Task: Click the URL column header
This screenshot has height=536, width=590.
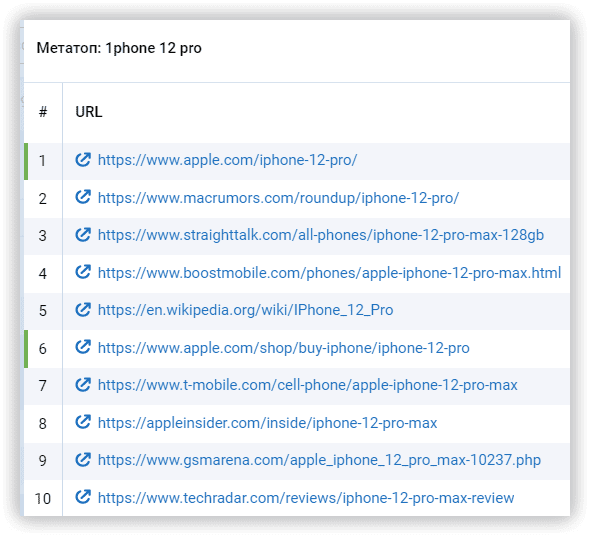Action: click(89, 112)
